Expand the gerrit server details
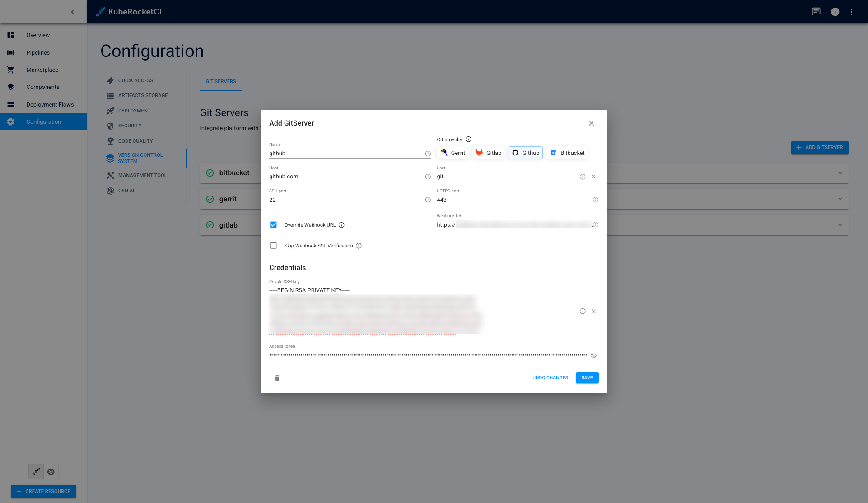The height and width of the screenshot is (503, 868). pyautogui.click(x=840, y=199)
